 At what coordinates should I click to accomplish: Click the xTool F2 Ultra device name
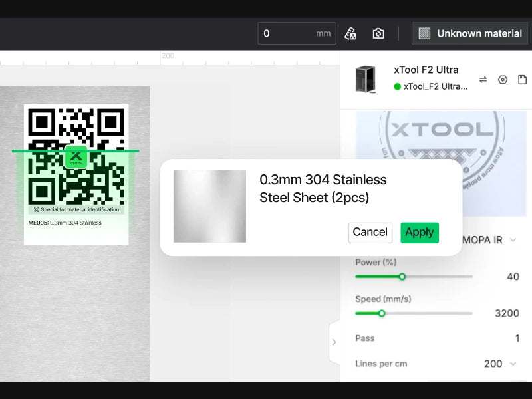coord(426,70)
